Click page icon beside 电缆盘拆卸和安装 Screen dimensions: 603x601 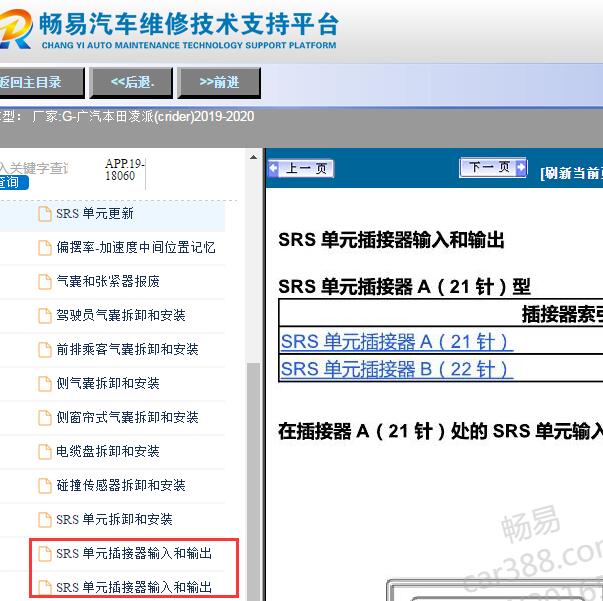coord(45,451)
